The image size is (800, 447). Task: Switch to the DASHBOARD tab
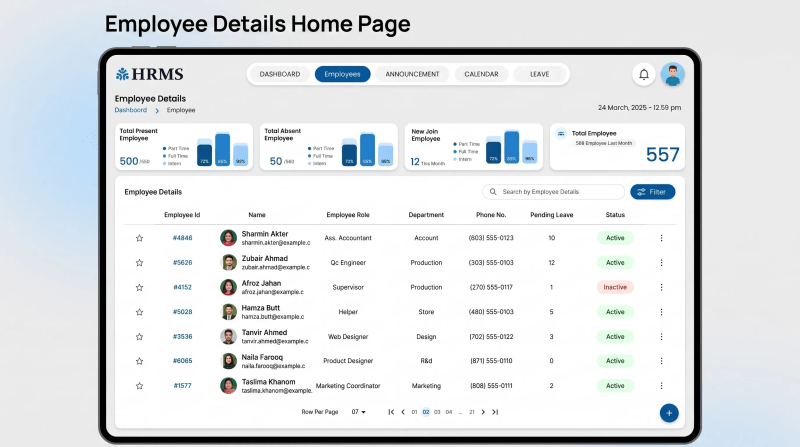coord(280,74)
